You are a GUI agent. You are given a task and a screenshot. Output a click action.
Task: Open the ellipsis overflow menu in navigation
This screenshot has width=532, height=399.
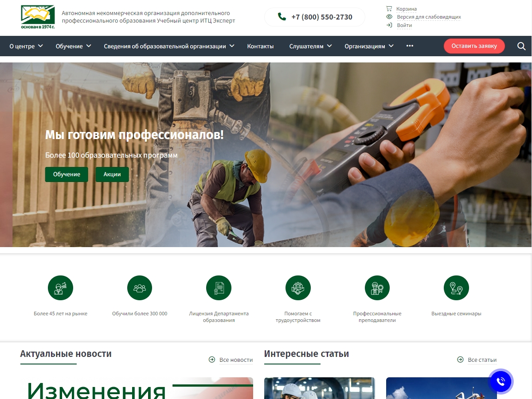409,46
